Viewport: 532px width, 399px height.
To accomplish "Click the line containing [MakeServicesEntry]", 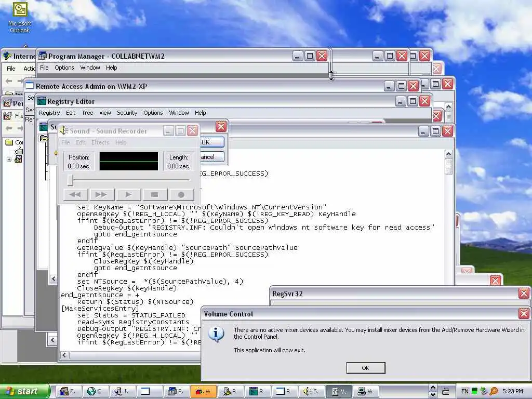I will pyautogui.click(x=100, y=309).
